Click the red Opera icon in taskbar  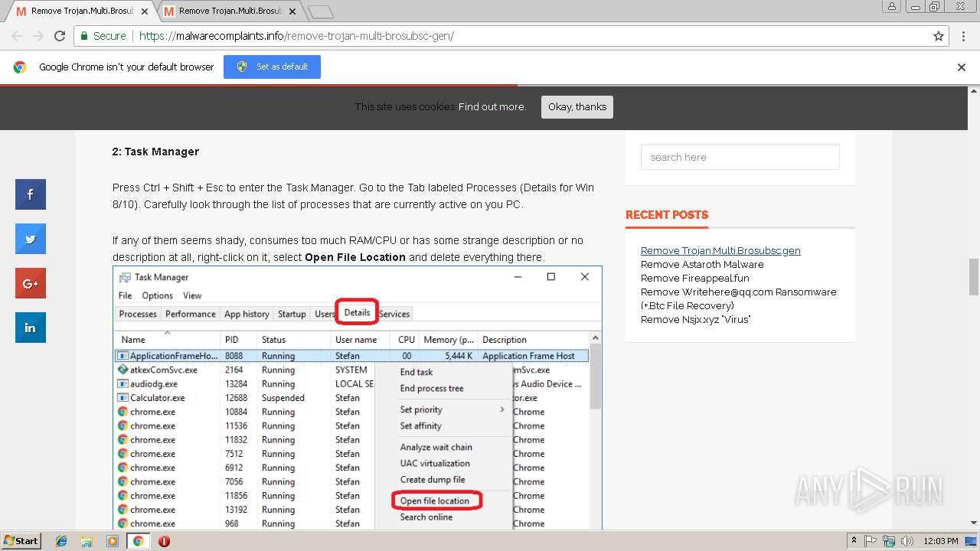[x=164, y=541]
